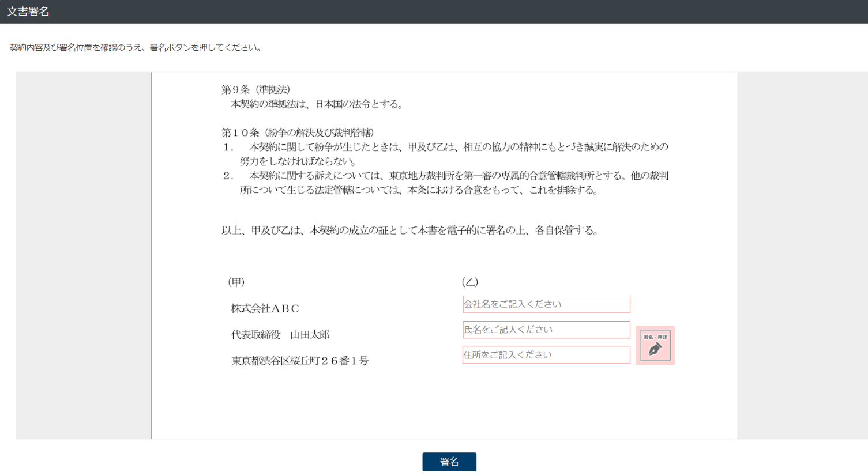
Task: Click the instruction text about 署名ボタン
Action: click(x=137, y=48)
